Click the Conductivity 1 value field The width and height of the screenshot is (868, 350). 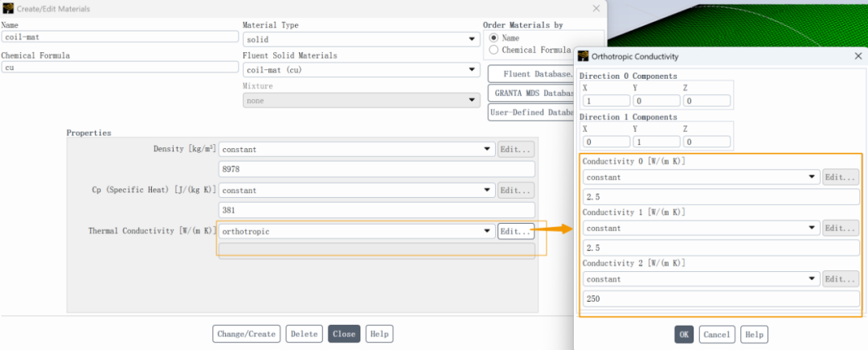click(x=721, y=248)
